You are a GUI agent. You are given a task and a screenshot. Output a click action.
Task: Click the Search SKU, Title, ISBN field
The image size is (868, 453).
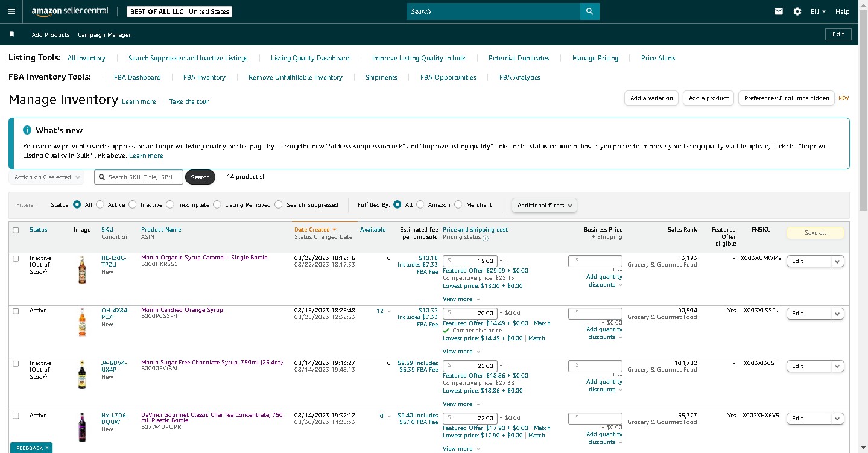tap(139, 177)
